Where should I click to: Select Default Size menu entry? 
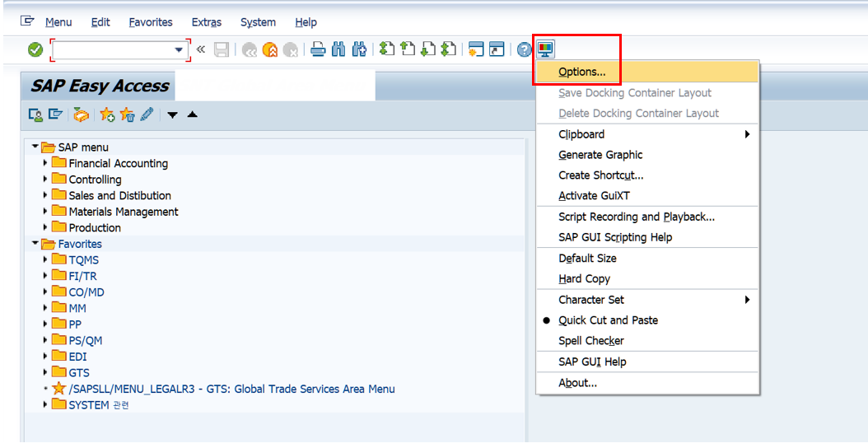647,258
